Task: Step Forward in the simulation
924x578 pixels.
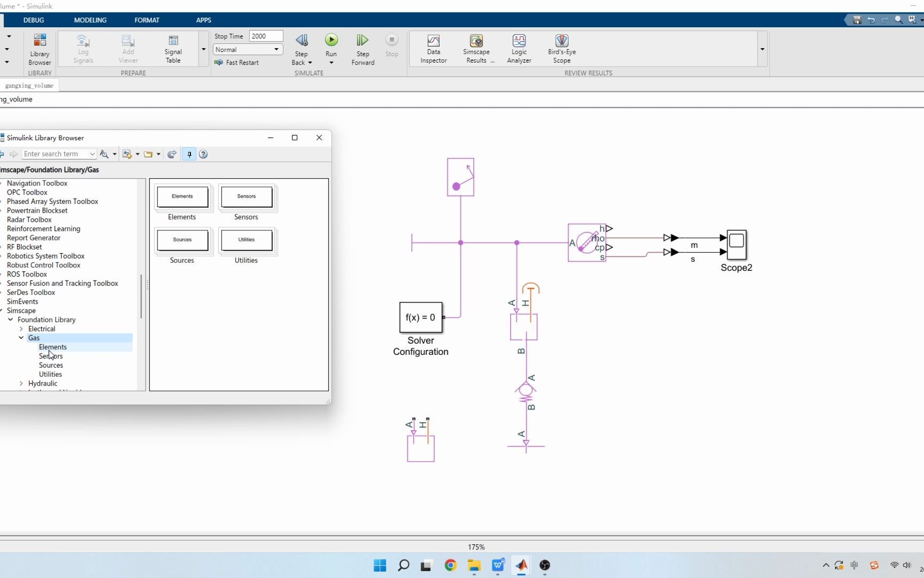Action: coord(363,49)
